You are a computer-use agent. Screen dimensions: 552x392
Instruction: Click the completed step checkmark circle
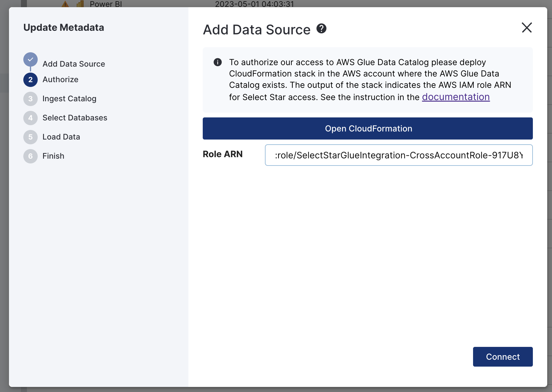[x=31, y=59]
